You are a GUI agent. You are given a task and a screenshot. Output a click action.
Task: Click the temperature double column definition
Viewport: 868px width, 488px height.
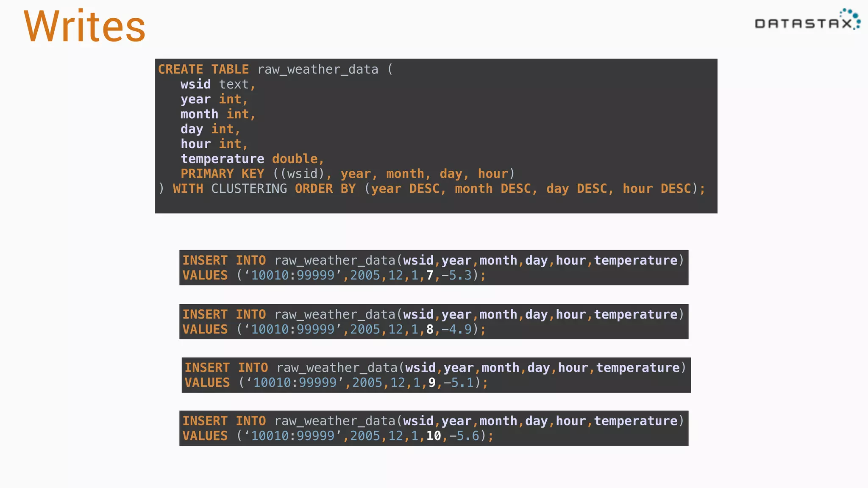coord(252,159)
